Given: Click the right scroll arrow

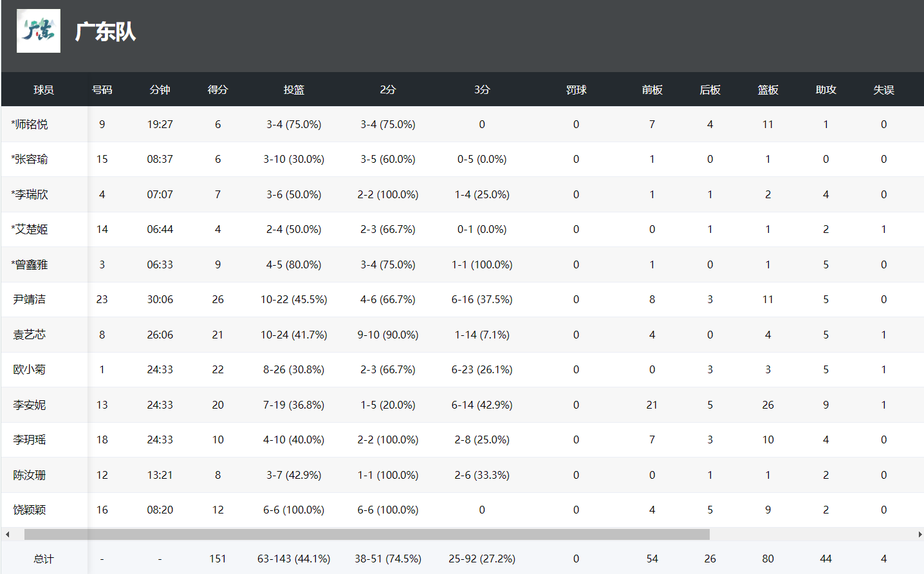Looking at the screenshot, I should click(x=919, y=534).
